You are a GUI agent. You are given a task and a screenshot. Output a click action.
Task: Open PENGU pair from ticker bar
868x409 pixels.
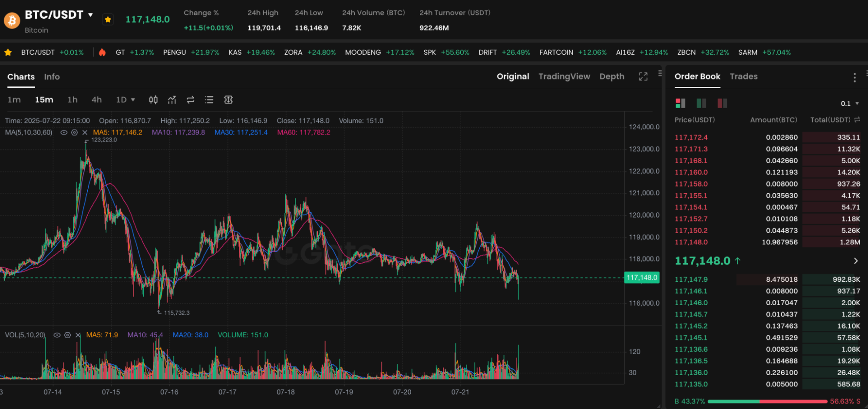(x=191, y=53)
